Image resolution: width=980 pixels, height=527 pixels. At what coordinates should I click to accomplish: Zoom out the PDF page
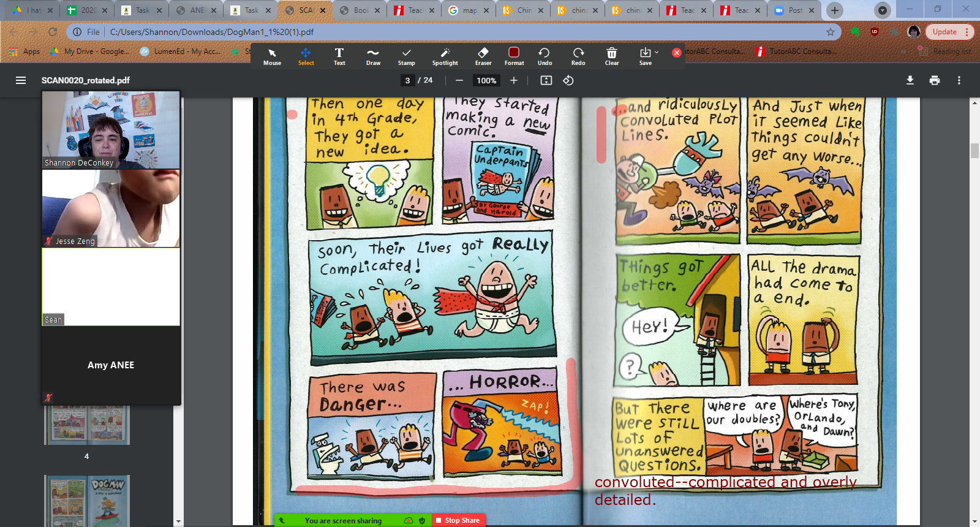(x=459, y=80)
